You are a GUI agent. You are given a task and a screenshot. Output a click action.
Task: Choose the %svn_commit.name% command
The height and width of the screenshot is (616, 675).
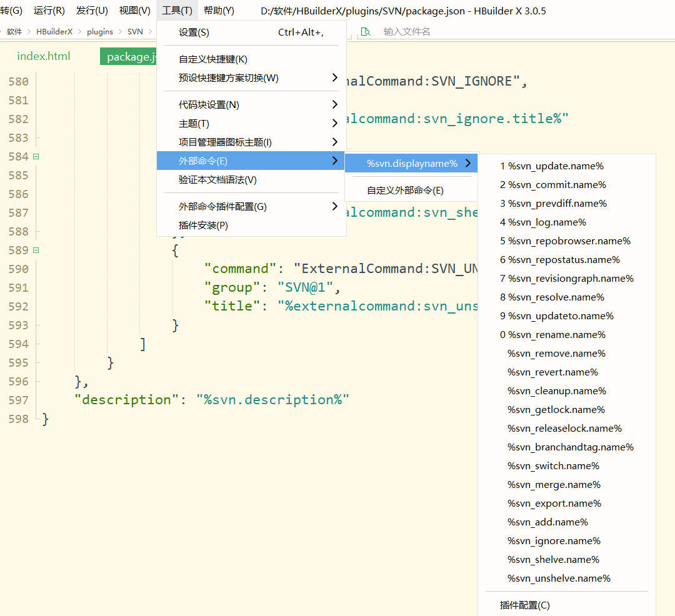coord(553,185)
